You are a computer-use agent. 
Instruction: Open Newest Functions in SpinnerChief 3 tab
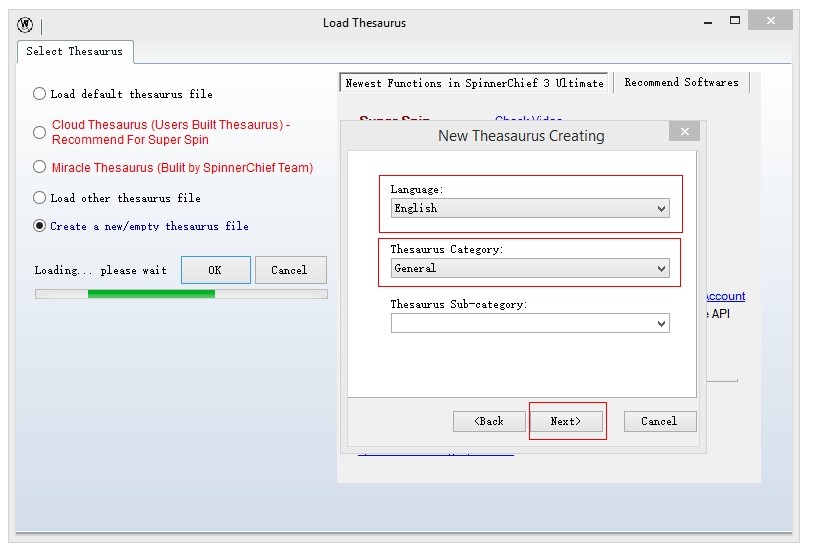[x=474, y=84]
